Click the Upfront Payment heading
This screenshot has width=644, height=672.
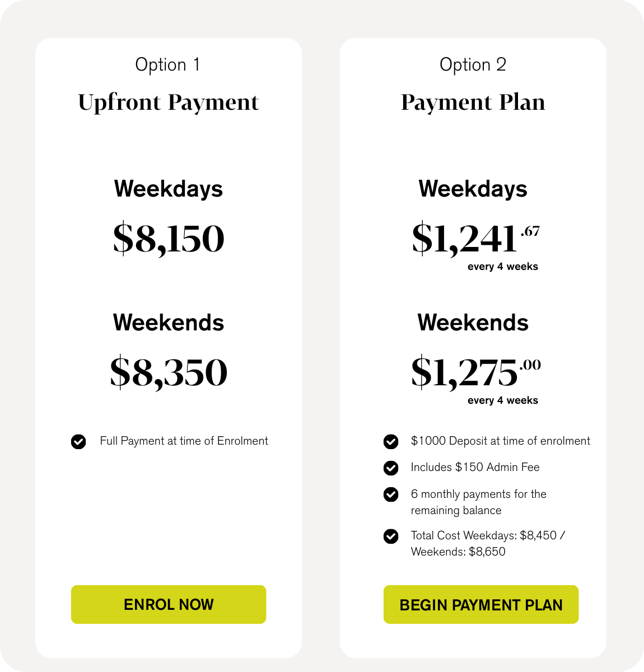(x=169, y=102)
